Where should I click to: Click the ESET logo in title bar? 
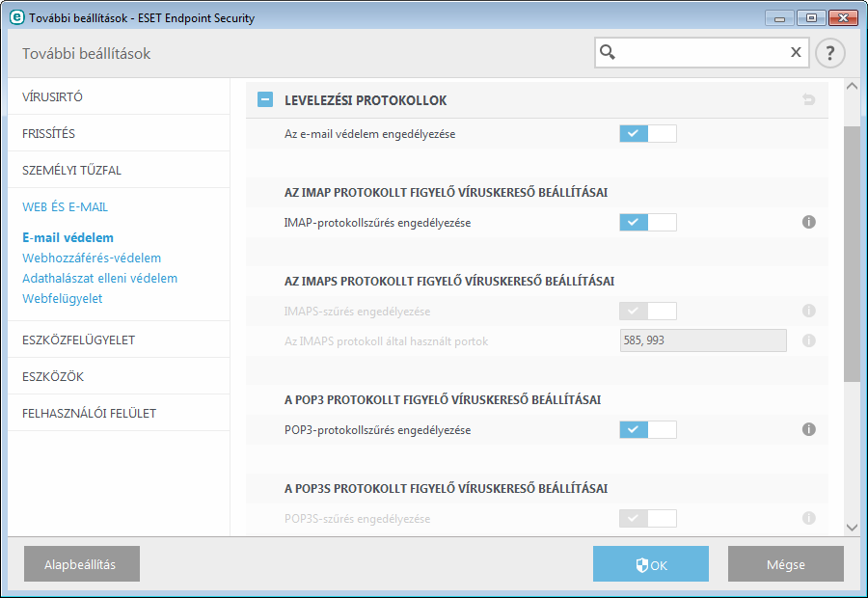click(17, 17)
